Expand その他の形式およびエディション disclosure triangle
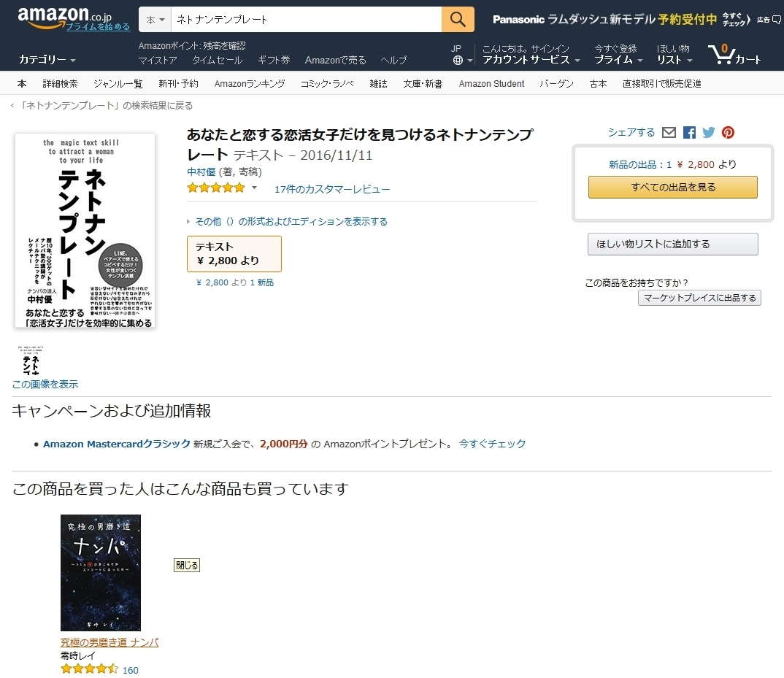 click(188, 222)
